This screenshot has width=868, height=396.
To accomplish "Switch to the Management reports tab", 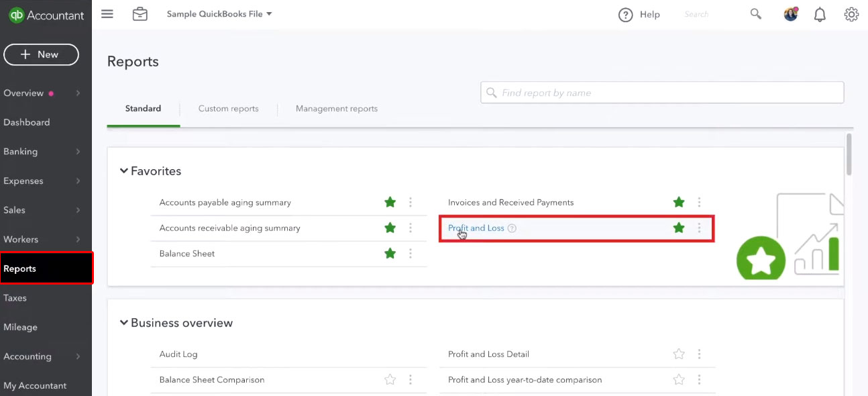I will point(337,109).
